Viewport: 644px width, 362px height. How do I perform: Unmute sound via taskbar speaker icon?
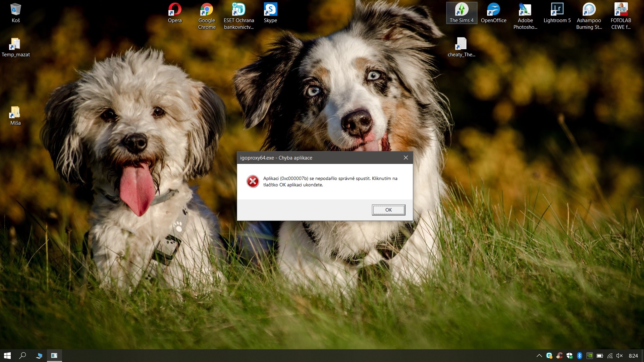(x=620, y=356)
